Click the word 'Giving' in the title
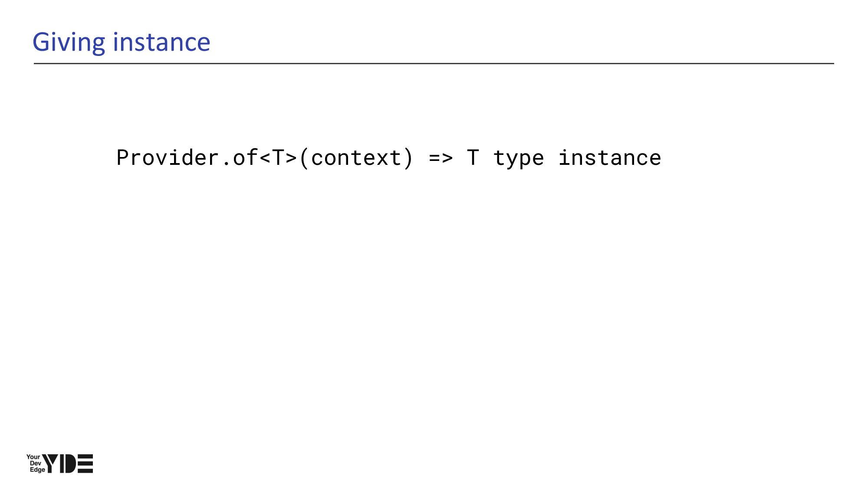 click(x=69, y=42)
